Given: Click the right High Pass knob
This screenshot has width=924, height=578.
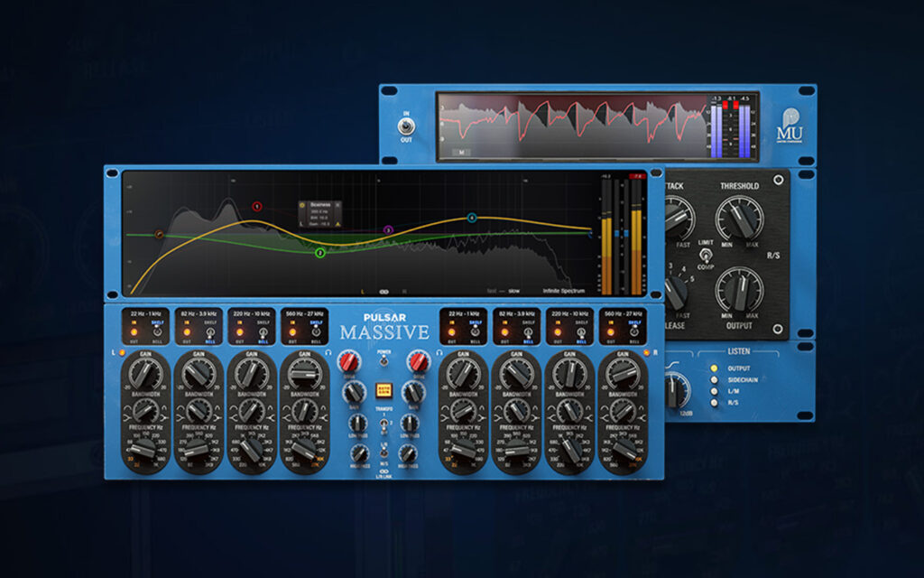Looking at the screenshot, I should tap(408, 453).
